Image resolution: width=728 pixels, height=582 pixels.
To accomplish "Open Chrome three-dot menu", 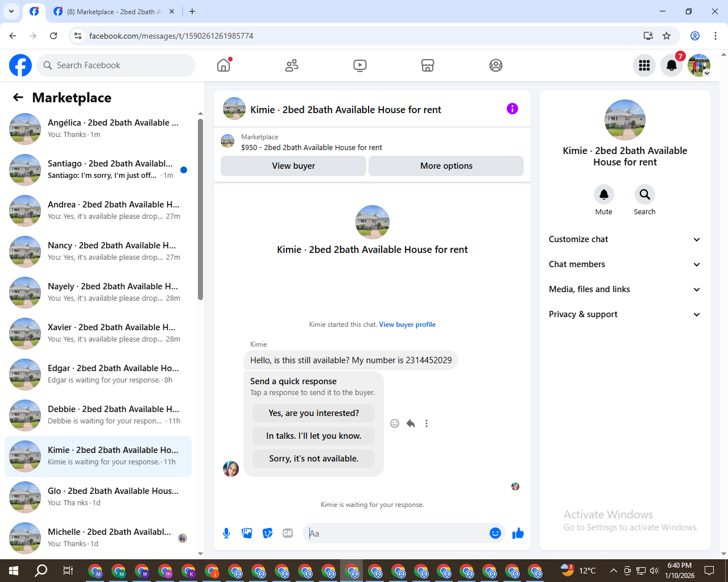I will (x=715, y=36).
